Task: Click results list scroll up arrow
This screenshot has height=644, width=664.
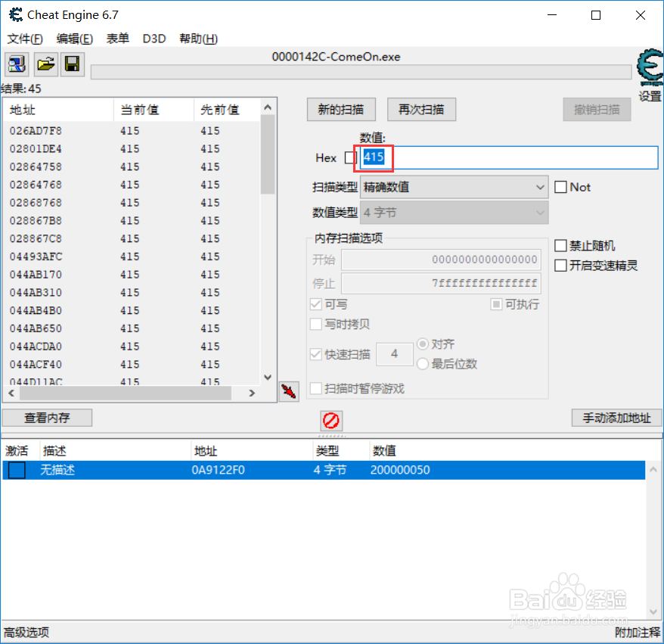Action: [x=268, y=107]
